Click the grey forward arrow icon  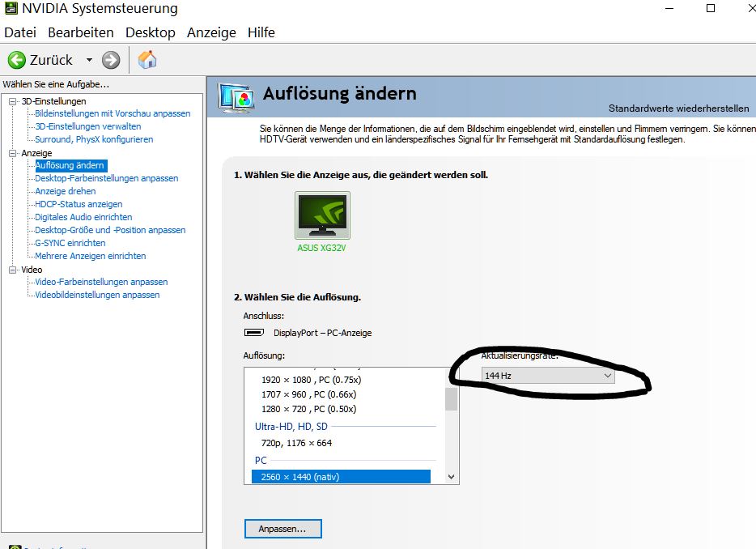[111, 60]
